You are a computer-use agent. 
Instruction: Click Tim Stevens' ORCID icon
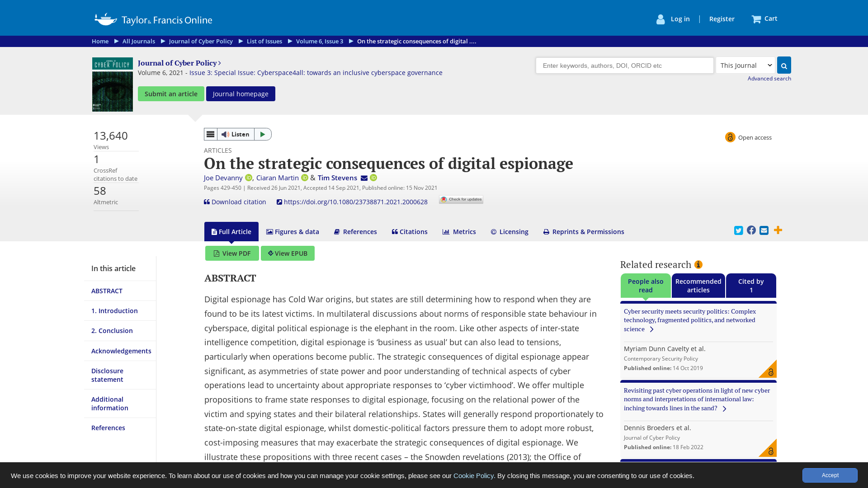(373, 178)
